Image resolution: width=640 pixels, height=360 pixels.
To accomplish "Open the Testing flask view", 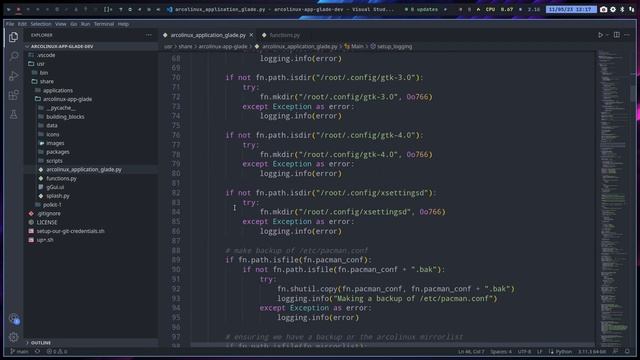I will pos(13,114).
